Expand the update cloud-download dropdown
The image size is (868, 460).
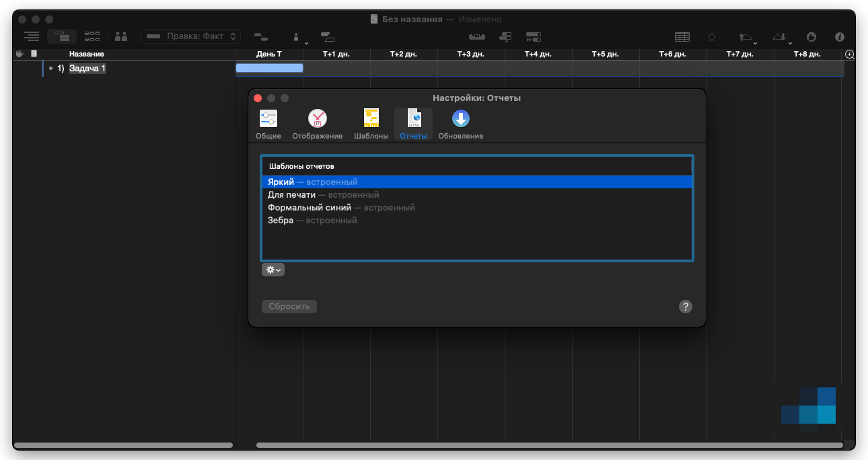tap(781, 37)
